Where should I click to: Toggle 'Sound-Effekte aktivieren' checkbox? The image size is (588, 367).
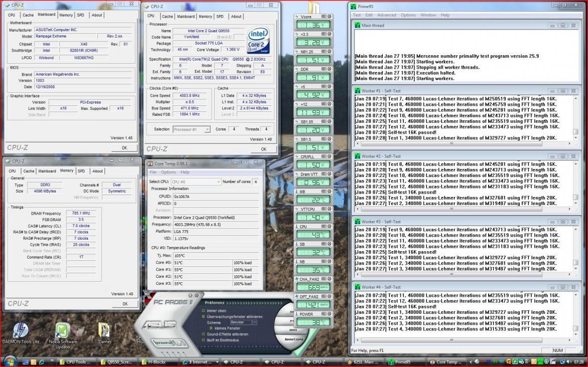203,334
